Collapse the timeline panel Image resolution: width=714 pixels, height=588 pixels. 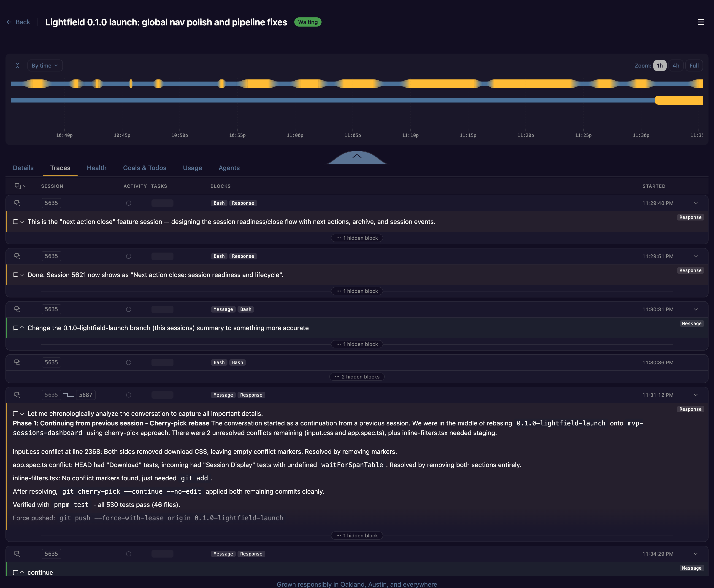(17, 65)
